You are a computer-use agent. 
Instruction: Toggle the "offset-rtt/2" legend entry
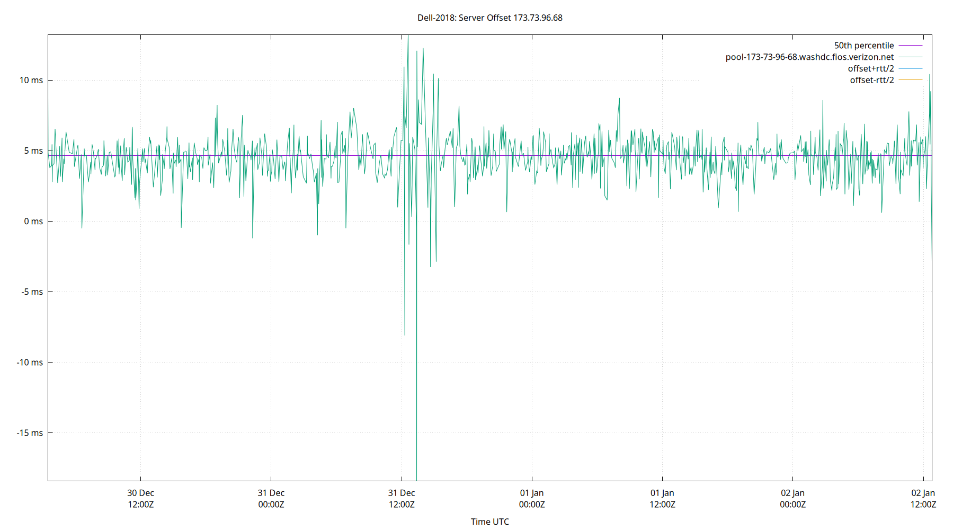pyautogui.click(x=871, y=79)
